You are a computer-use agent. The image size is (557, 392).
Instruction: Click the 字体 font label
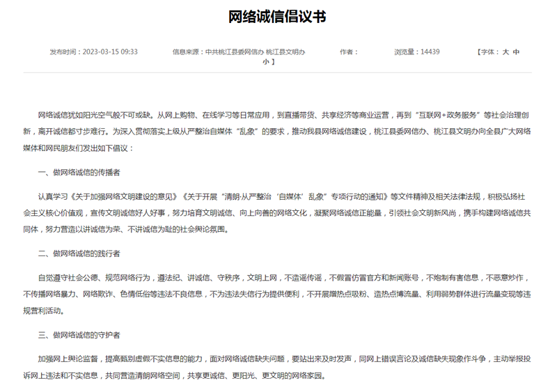click(x=487, y=52)
